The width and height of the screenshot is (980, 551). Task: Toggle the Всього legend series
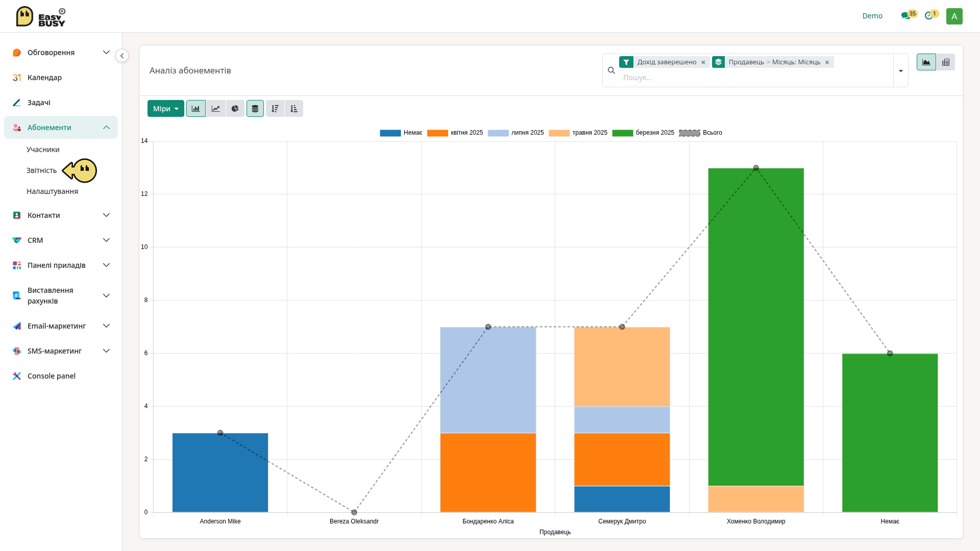[x=700, y=133]
